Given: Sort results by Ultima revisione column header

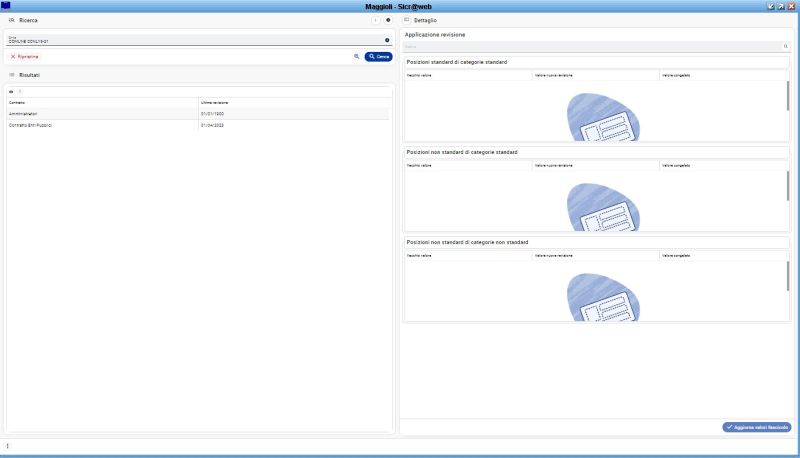Looking at the screenshot, I should (294, 103).
